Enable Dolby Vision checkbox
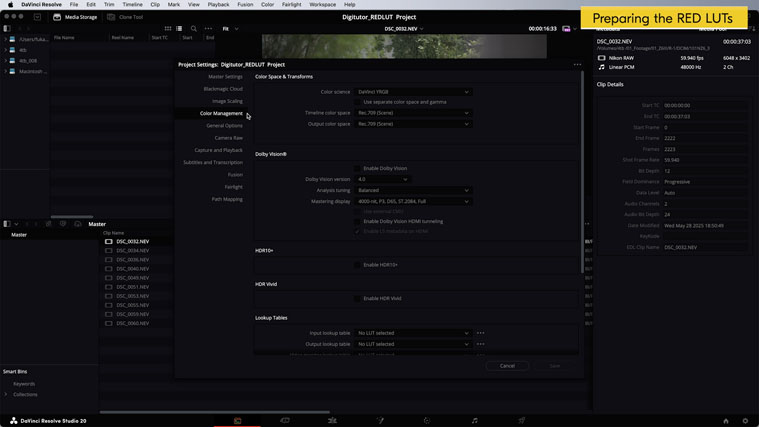Screen dimensions: 759x427 point(357,168)
